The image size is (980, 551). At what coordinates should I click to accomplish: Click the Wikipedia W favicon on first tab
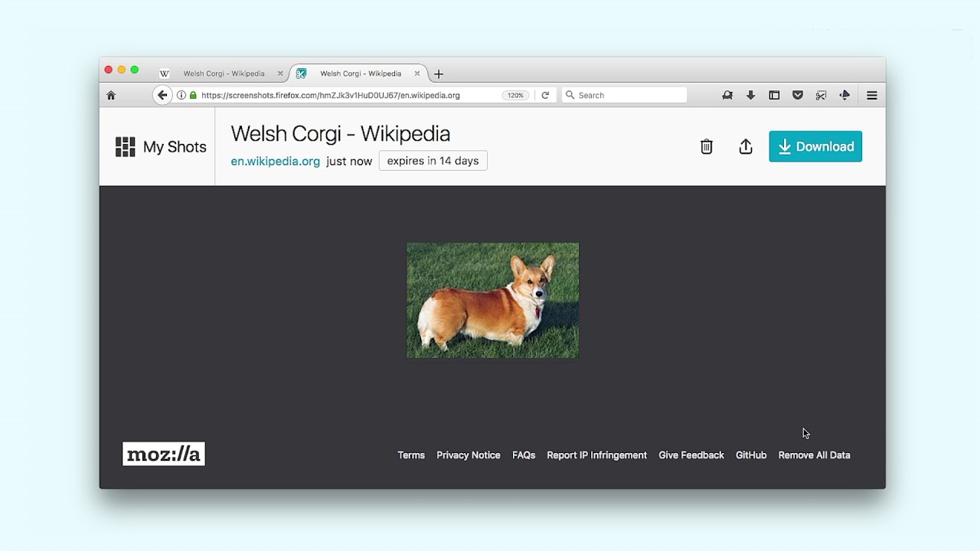[x=164, y=73]
